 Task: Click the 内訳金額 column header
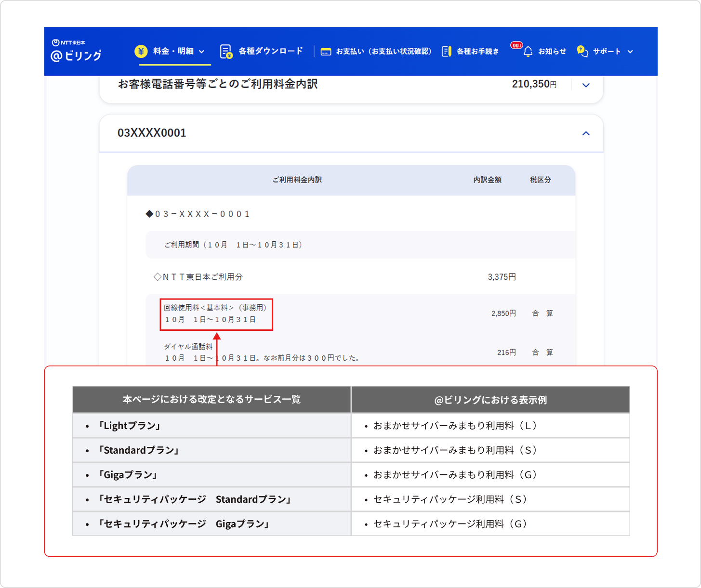pos(487,180)
